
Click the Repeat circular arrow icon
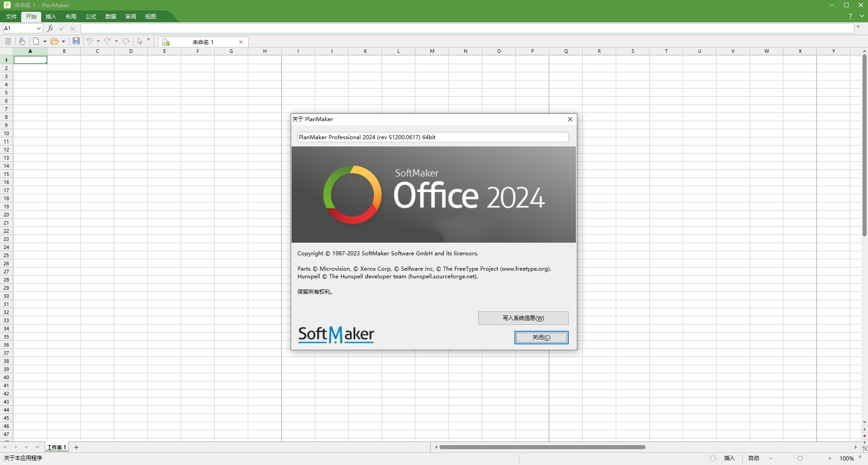click(x=127, y=41)
